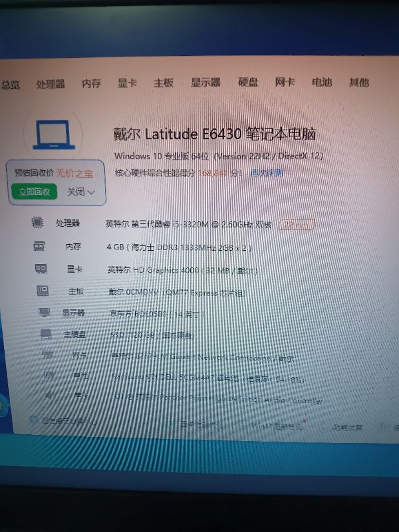Switch to the 网卡 tab
The width and height of the screenshot is (399, 532).
[285, 82]
